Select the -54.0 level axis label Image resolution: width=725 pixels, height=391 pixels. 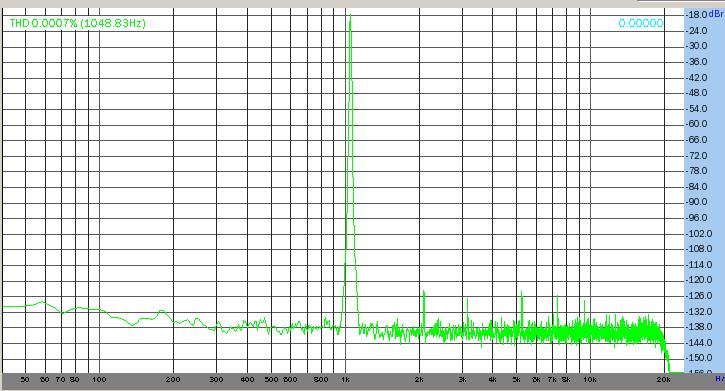[696, 109]
